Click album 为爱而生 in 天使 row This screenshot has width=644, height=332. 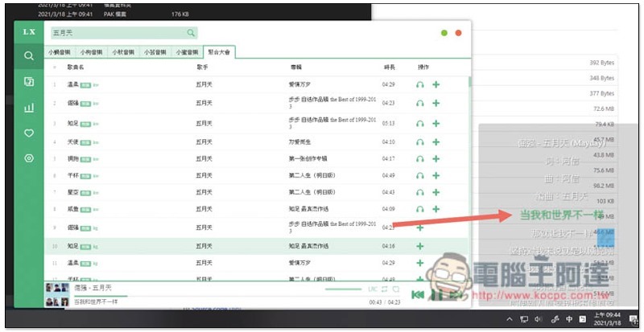click(299, 142)
